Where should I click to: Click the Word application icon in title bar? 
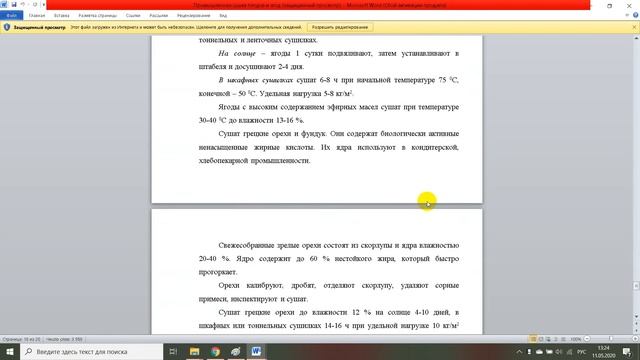(x=4, y=4)
